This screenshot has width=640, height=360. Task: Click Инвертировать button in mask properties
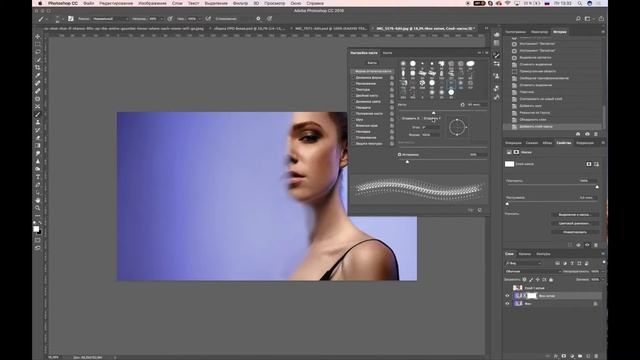(575, 232)
